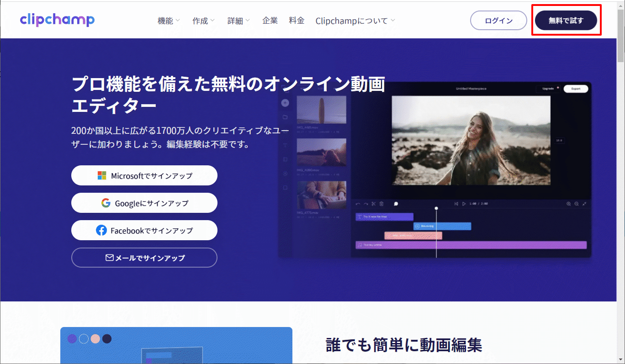Click the undo arrow in the editor preview
This screenshot has height=364, width=625.
[x=358, y=204]
